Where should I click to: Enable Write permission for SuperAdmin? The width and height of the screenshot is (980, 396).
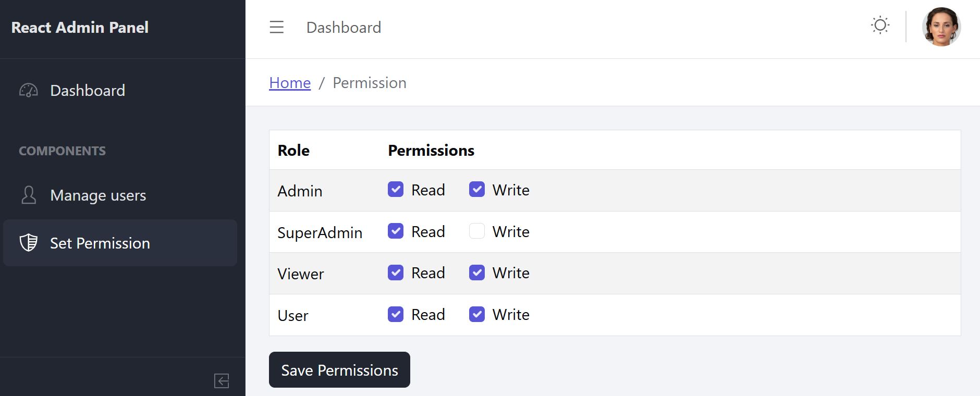[477, 231]
